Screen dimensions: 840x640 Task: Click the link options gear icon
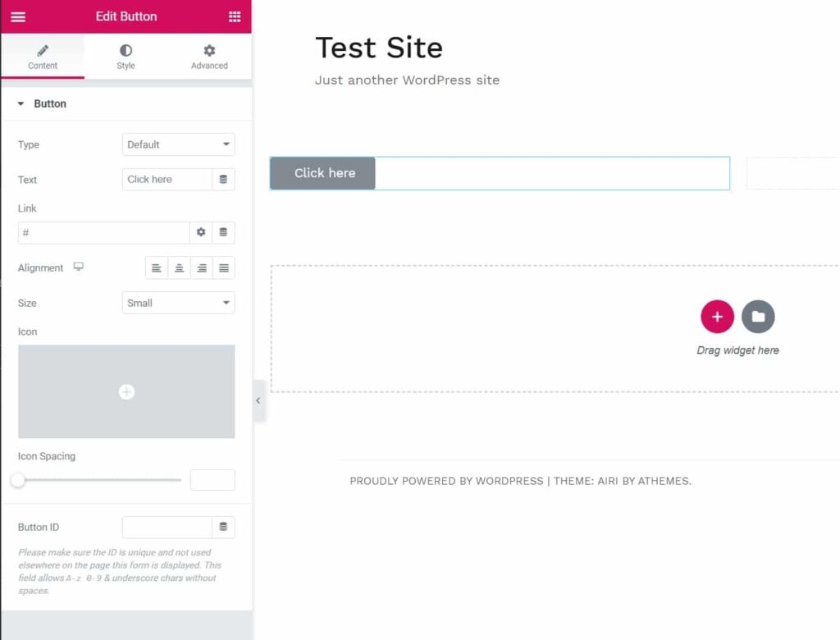pyautogui.click(x=201, y=232)
